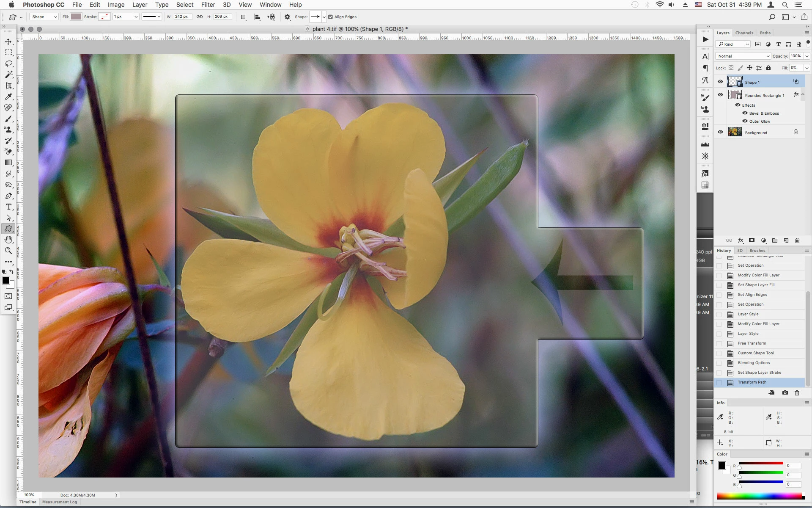Screen dimensions: 812x508
Task: Click the Delete Layer trash icon
Action: 797,240
